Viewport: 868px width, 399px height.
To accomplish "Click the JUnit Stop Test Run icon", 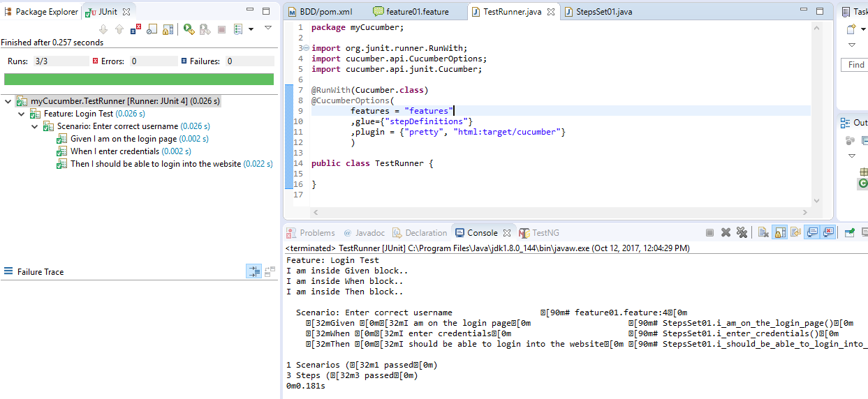I will (221, 29).
